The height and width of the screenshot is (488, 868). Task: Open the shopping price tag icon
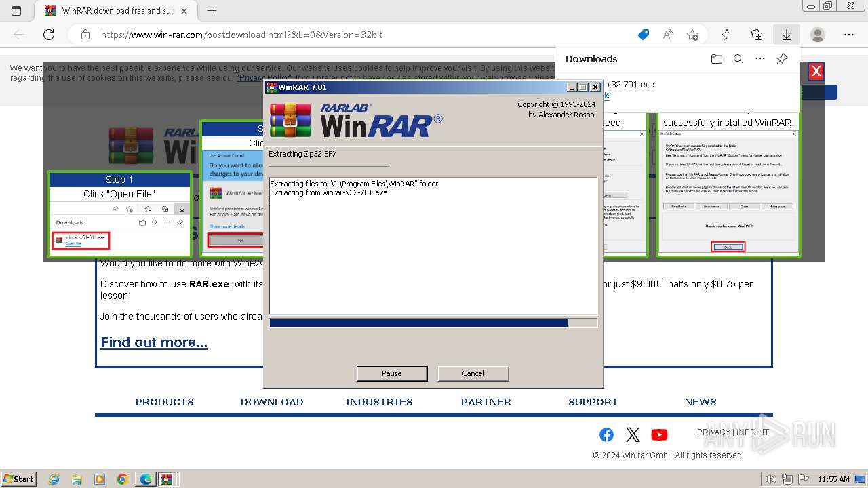coord(644,35)
